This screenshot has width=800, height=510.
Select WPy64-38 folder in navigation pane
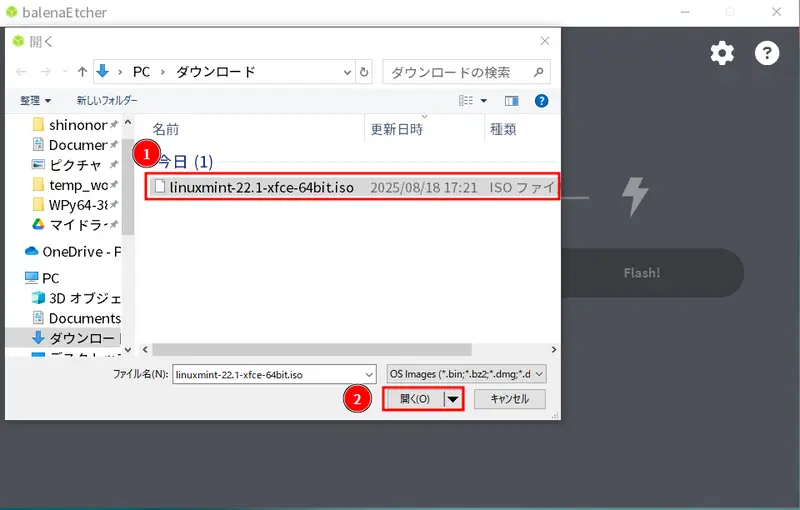[75, 205]
